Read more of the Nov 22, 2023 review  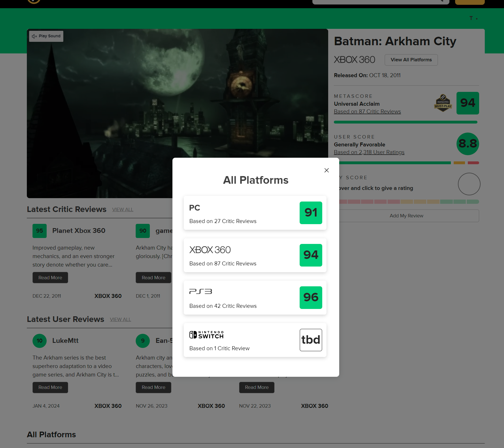[257, 387]
